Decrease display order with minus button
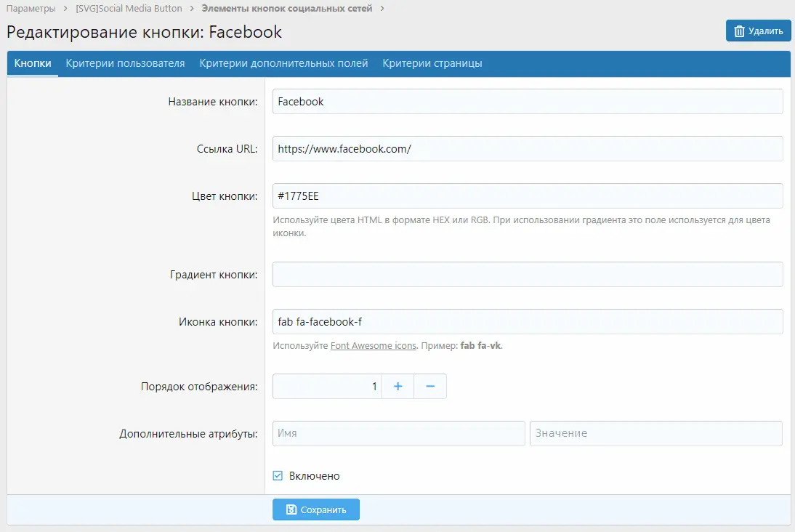Screen dimensions: 795x532 [x=430, y=387]
